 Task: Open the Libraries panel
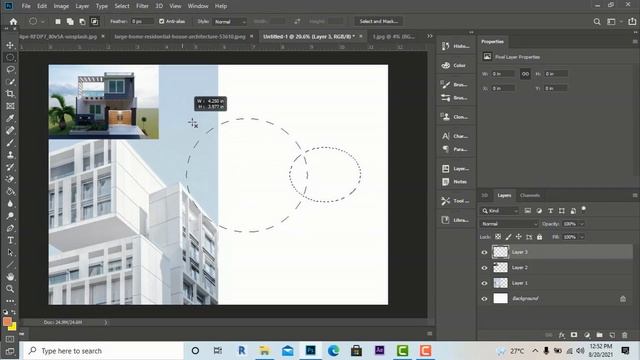455,220
